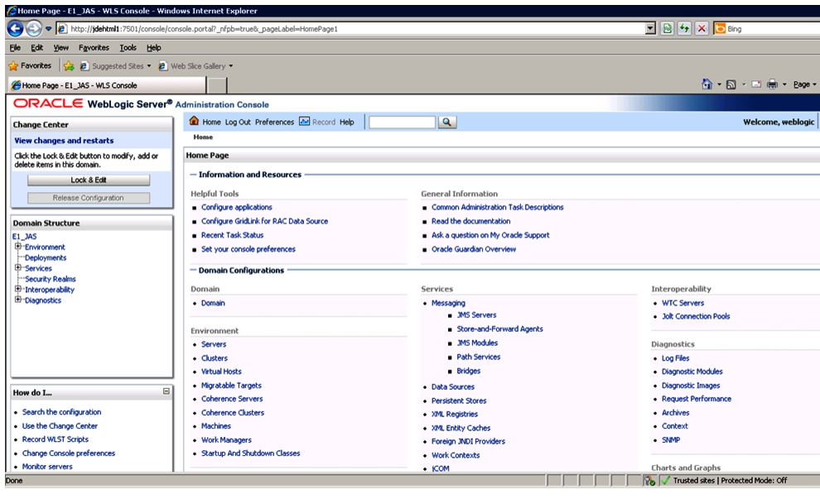Image resolution: width=820 pixels, height=504 pixels.
Task: Expand the Services node in Domain Structure
Action: click(x=17, y=268)
